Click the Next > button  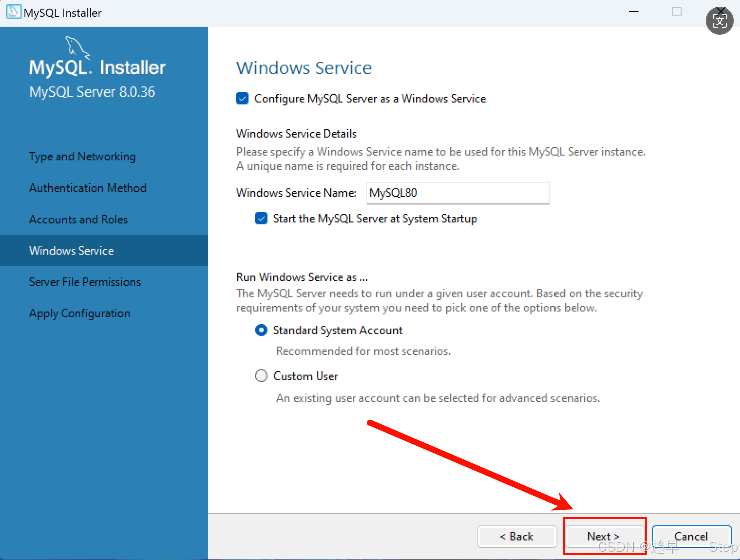605,537
